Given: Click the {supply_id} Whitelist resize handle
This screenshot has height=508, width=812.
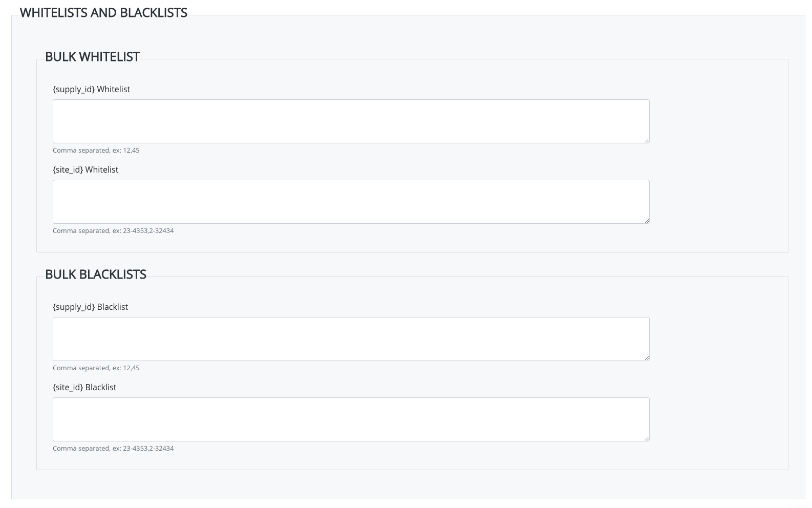Looking at the screenshot, I should 647,140.
